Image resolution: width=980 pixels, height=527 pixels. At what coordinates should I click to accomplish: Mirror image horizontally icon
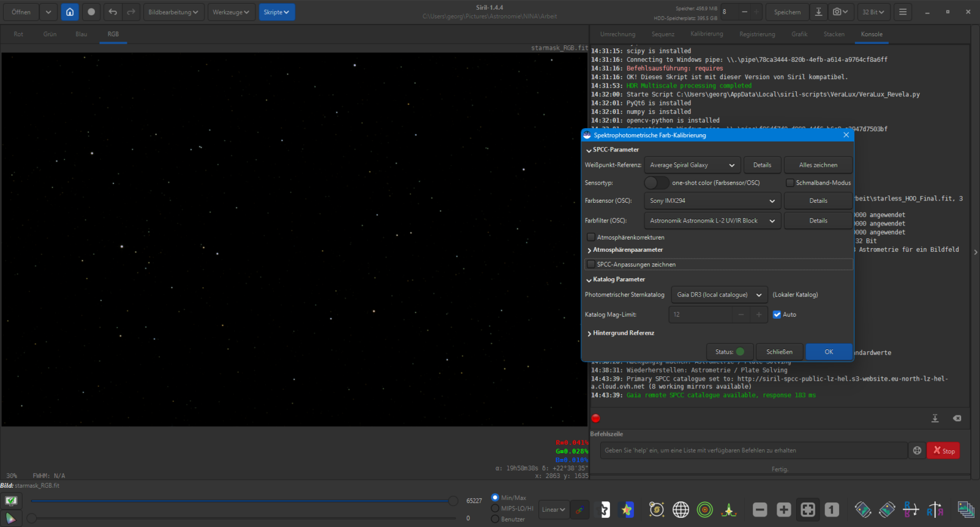click(x=935, y=510)
